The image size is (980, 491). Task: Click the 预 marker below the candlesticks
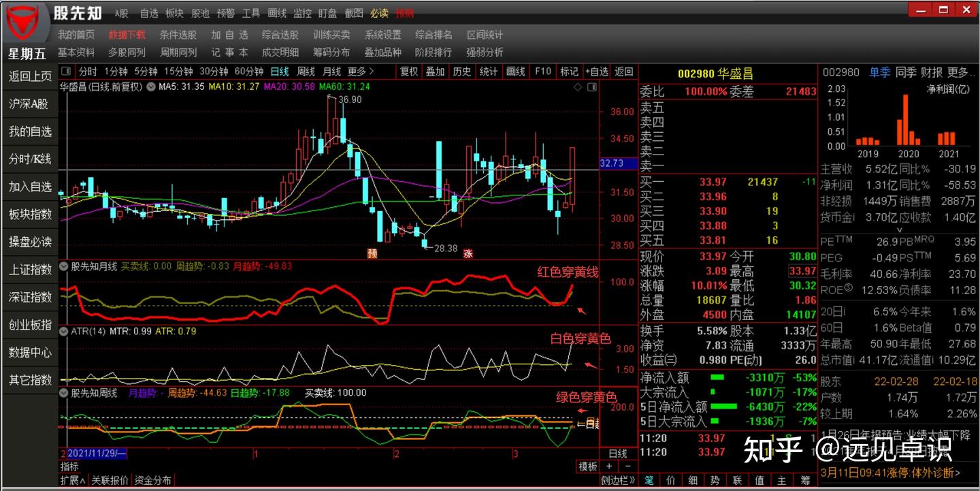coord(372,253)
